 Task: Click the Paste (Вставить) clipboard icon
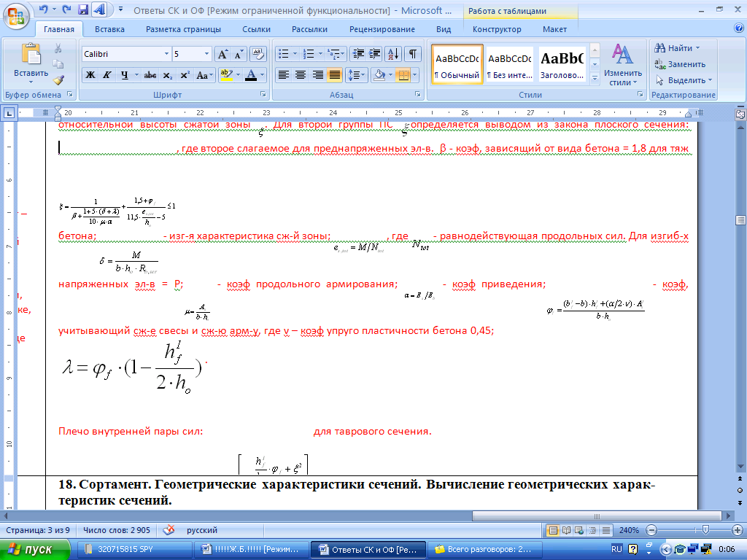[x=31, y=54]
